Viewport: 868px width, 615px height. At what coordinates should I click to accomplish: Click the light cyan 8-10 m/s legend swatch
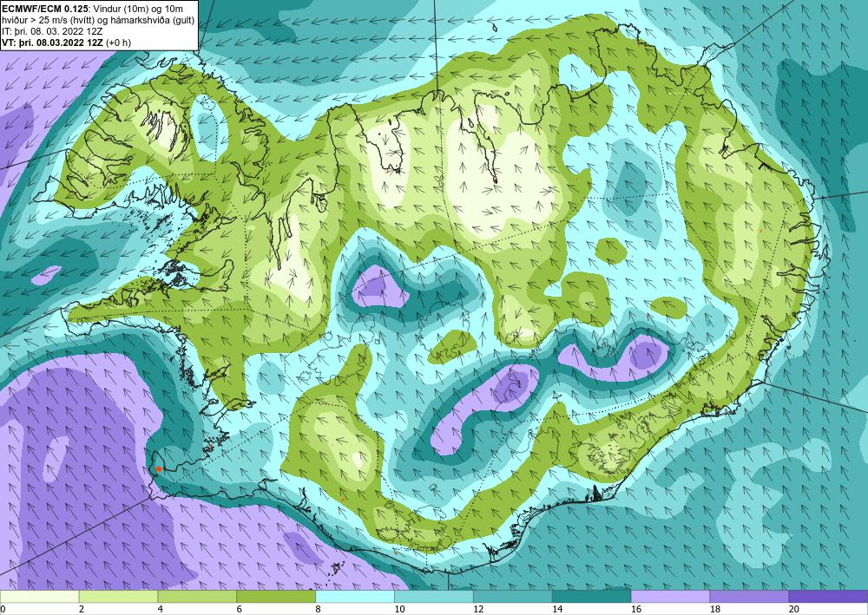[355, 596]
